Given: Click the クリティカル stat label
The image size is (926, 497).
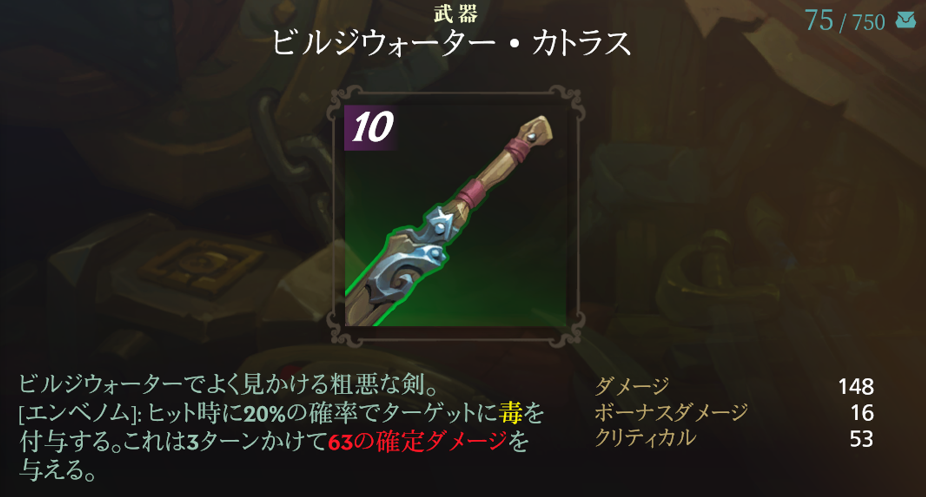Looking at the screenshot, I should click(645, 438).
